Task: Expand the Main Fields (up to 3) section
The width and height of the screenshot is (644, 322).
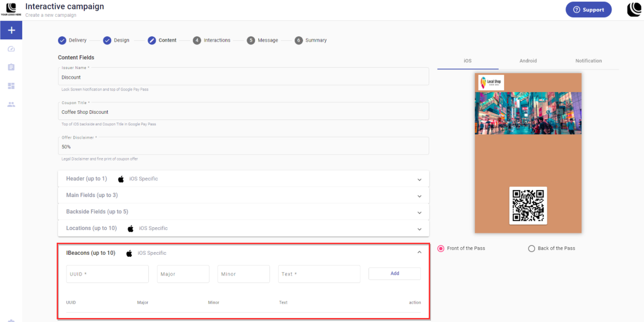Action: [x=244, y=195]
